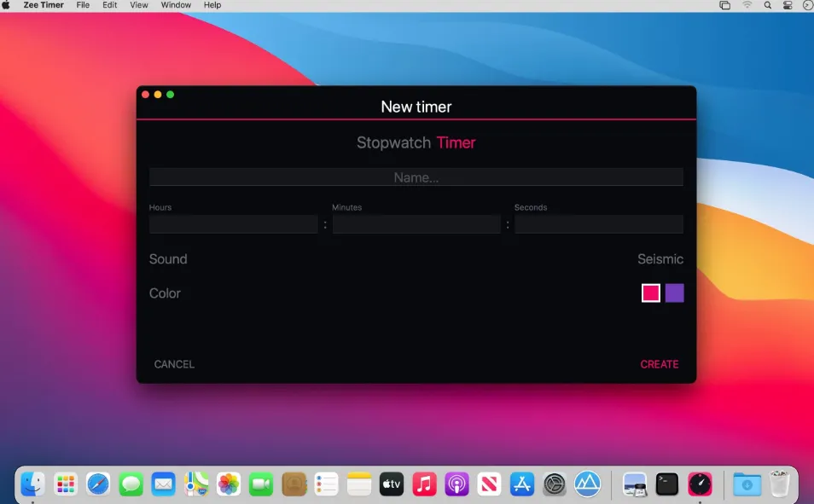Open System Preferences in dock

coord(555,484)
